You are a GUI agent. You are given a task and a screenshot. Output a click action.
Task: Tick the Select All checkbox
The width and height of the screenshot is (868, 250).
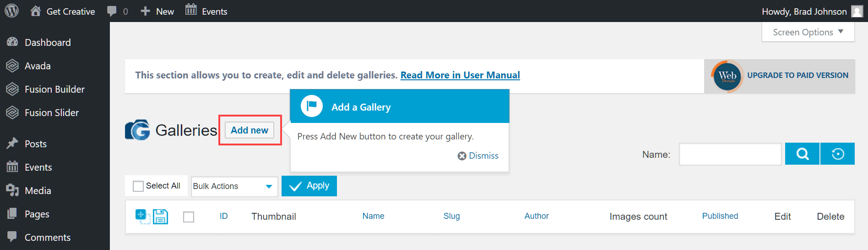click(138, 186)
